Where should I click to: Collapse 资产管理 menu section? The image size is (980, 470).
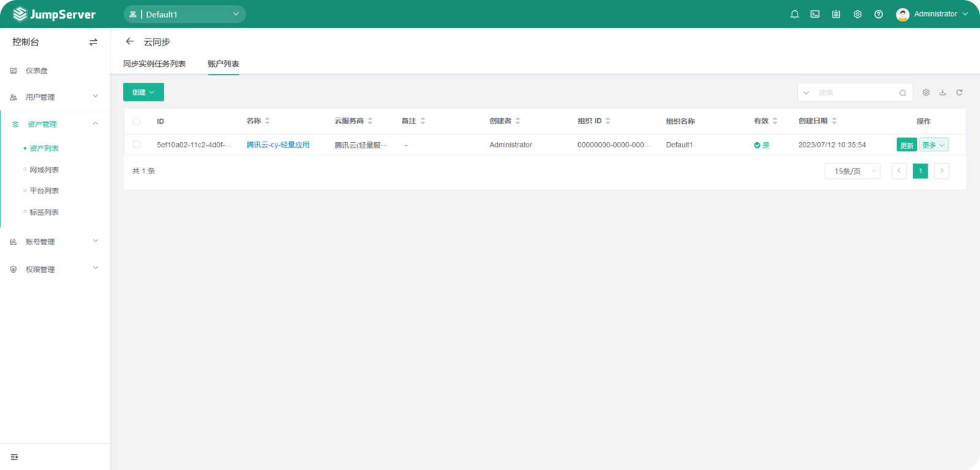tap(55, 124)
